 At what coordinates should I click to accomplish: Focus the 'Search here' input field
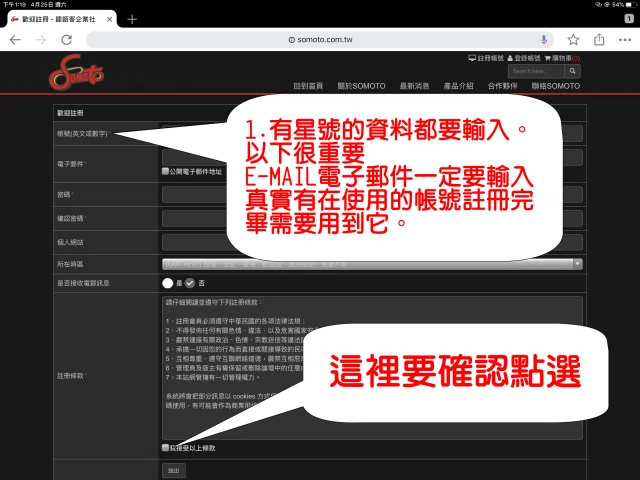click(x=536, y=71)
